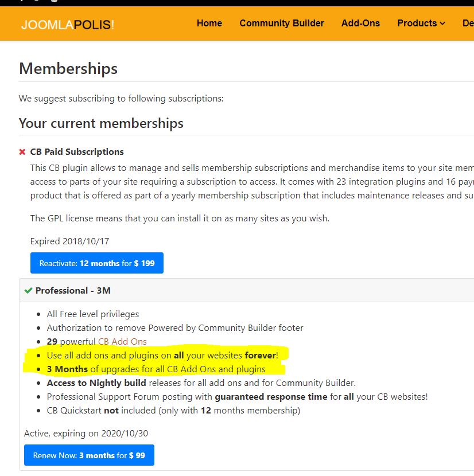Expand the Products menu chevron arrow
474x476 pixels.
pyautogui.click(x=442, y=24)
